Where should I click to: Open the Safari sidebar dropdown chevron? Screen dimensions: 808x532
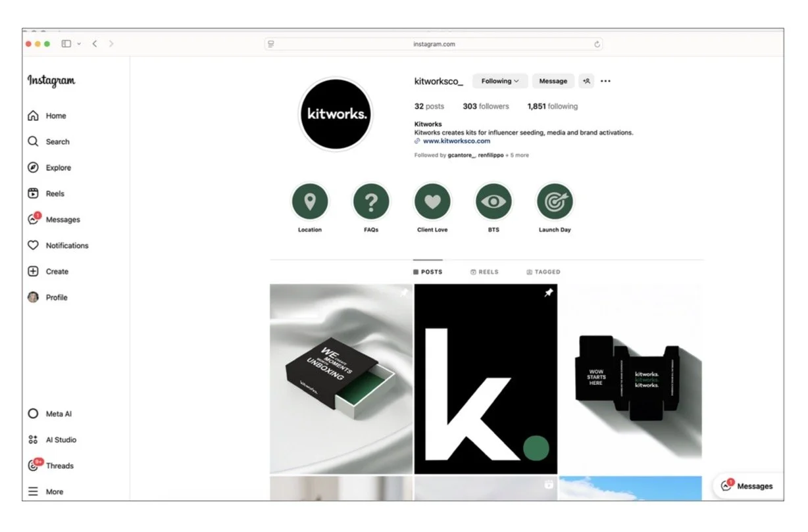[x=79, y=43]
